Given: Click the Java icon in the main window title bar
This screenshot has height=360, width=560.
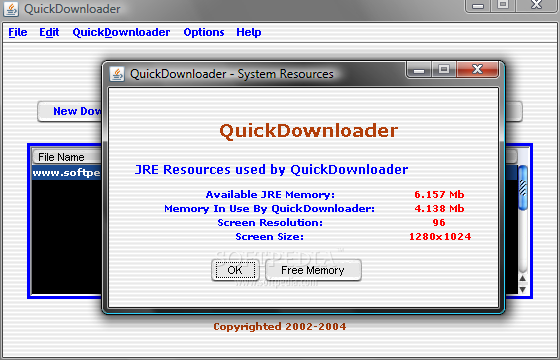Looking at the screenshot, I should pos(11,9).
